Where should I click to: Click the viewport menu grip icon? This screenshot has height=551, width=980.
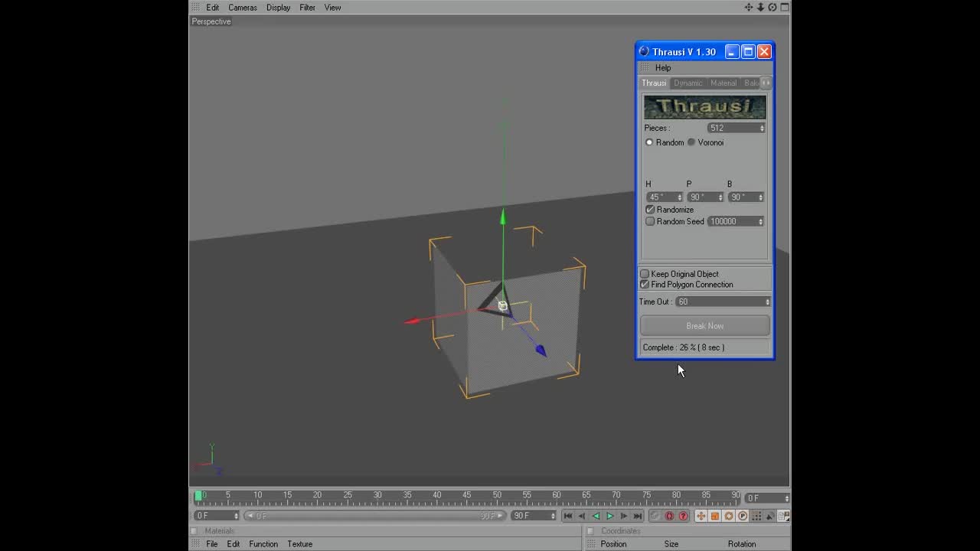point(196,7)
